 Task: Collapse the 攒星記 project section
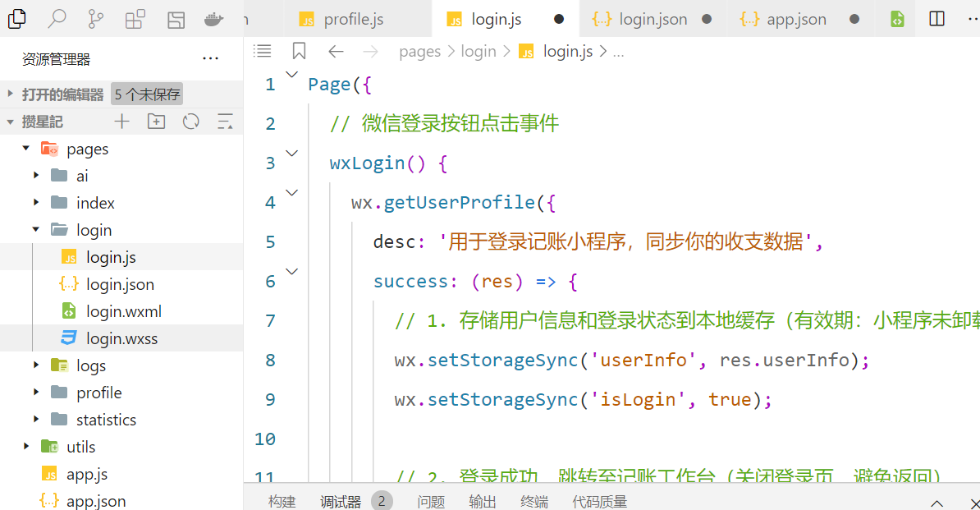10,122
